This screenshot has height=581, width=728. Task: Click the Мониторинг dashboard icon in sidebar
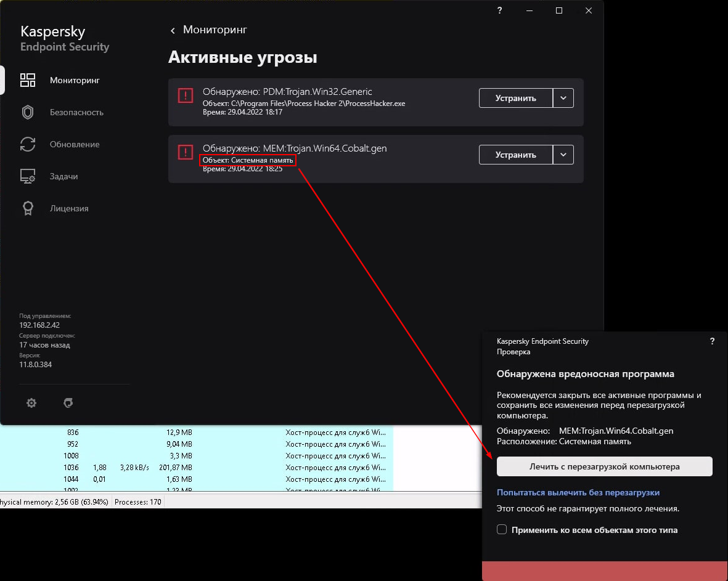coord(28,80)
